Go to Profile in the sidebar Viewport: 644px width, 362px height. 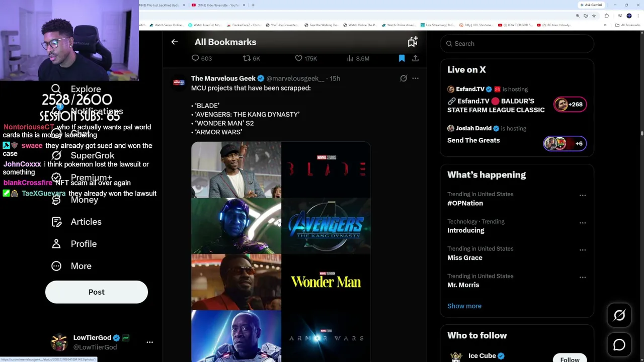point(74,244)
